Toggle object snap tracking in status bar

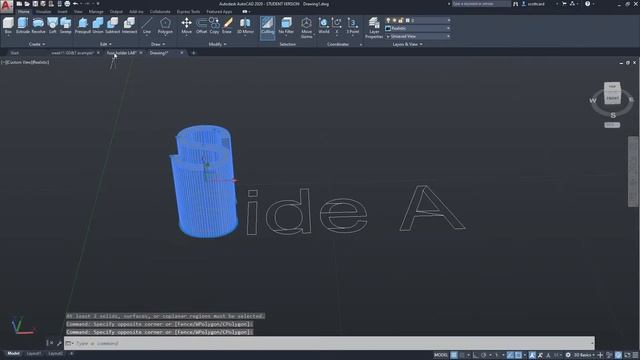(x=510, y=355)
